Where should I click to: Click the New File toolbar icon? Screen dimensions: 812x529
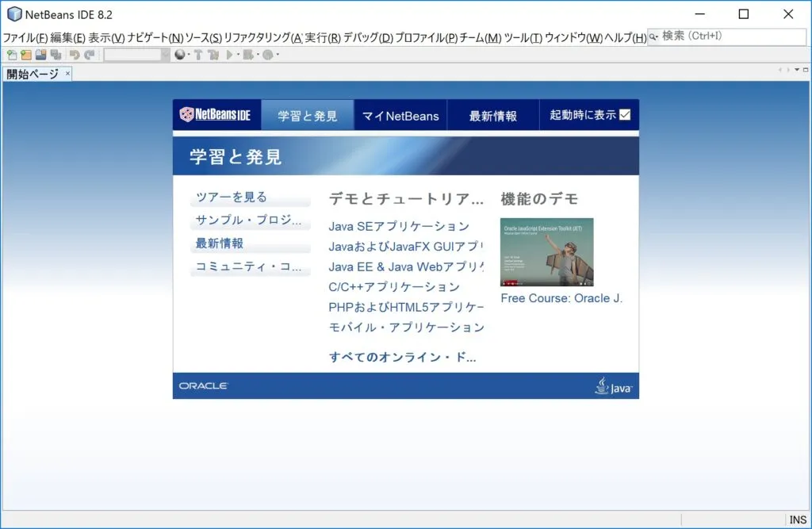[11, 55]
